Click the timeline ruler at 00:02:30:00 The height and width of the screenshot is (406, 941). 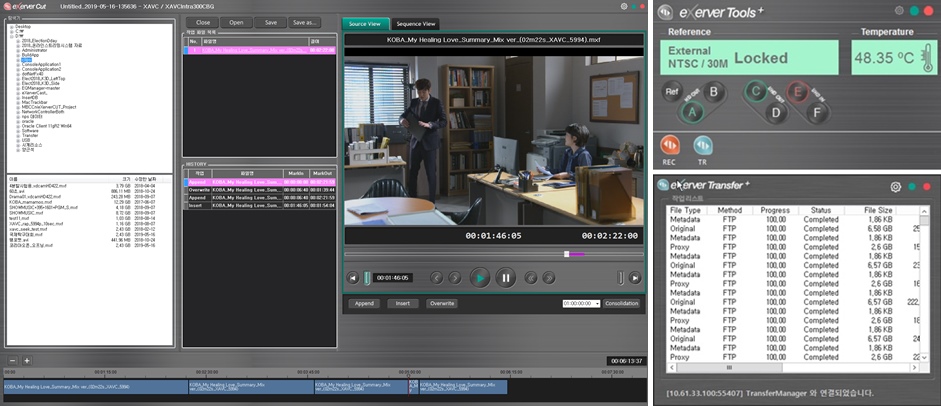(x=207, y=372)
